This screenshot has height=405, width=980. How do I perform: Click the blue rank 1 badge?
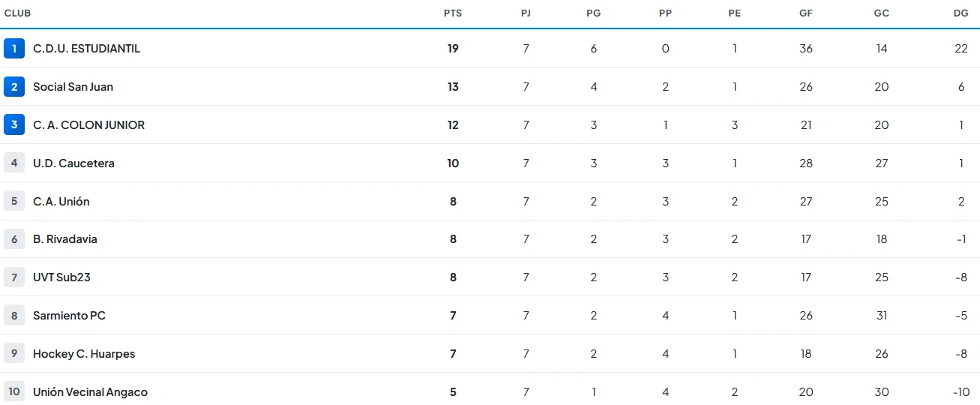point(14,49)
